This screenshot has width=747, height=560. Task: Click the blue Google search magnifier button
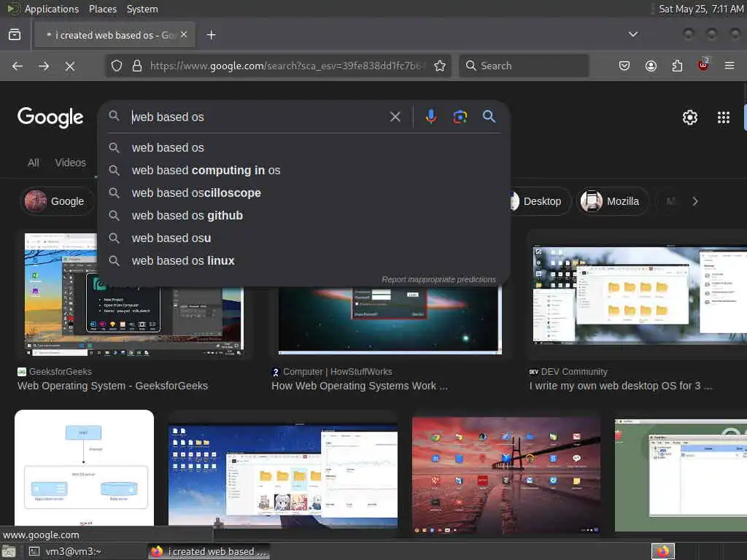489,117
